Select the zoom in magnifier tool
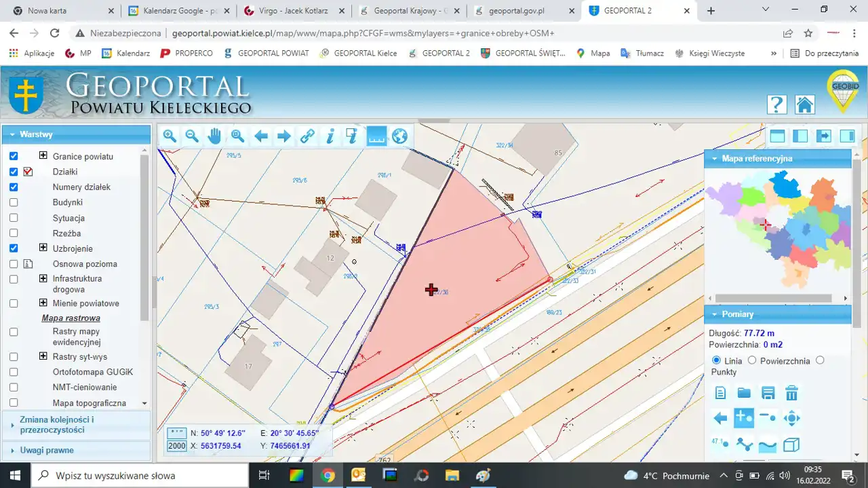This screenshot has height=488, width=868. click(170, 136)
